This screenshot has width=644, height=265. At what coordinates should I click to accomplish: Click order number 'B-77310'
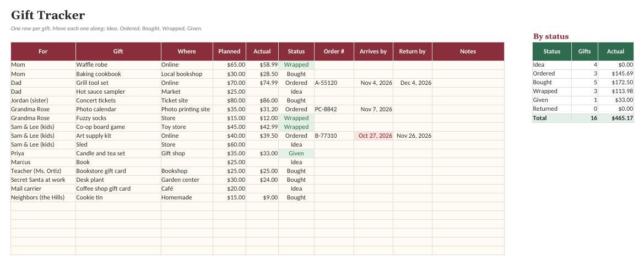coord(334,136)
